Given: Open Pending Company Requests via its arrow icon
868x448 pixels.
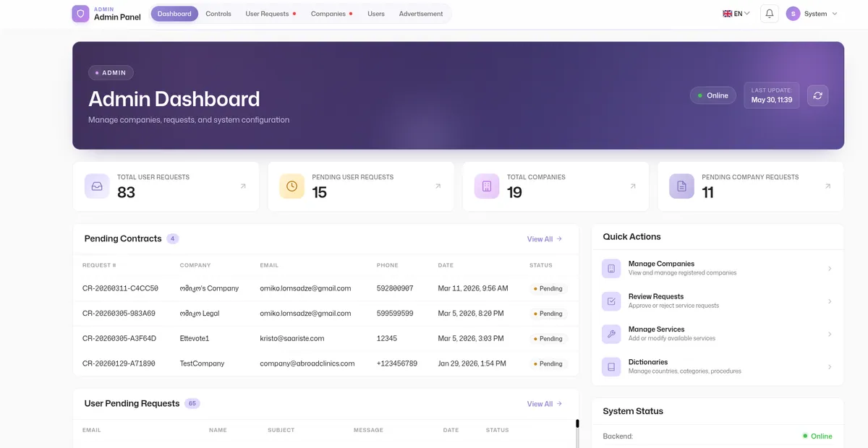Looking at the screenshot, I should click(827, 186).
